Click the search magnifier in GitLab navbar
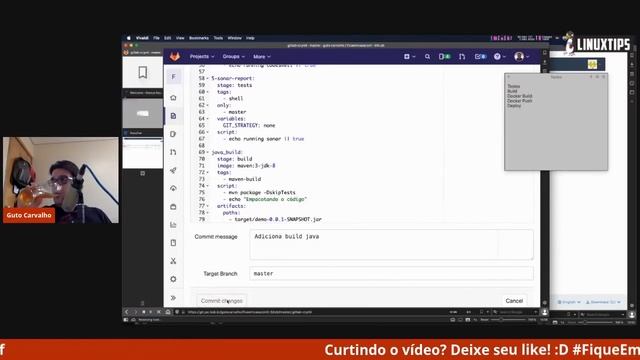 (427, 57)
